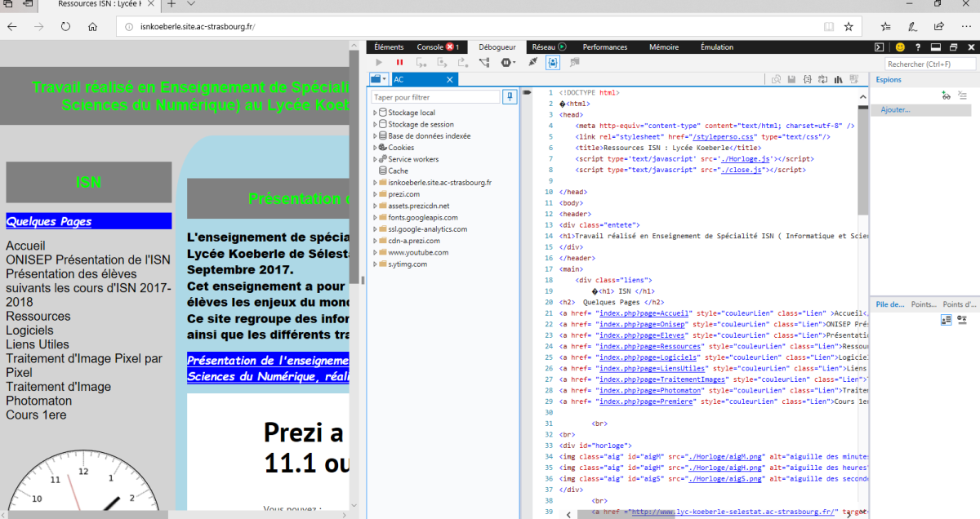Click the add watch glasses icon
This screenshot has height=519, width=980.
(946, 95)
